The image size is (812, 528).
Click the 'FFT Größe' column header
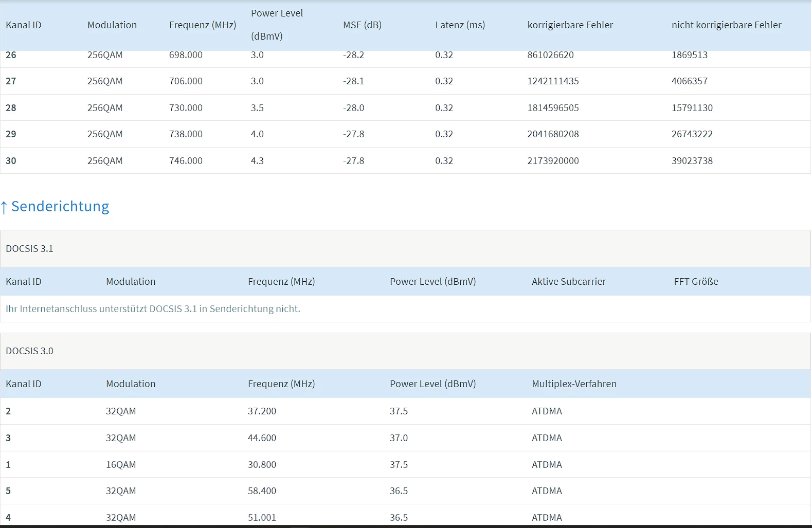696,282
